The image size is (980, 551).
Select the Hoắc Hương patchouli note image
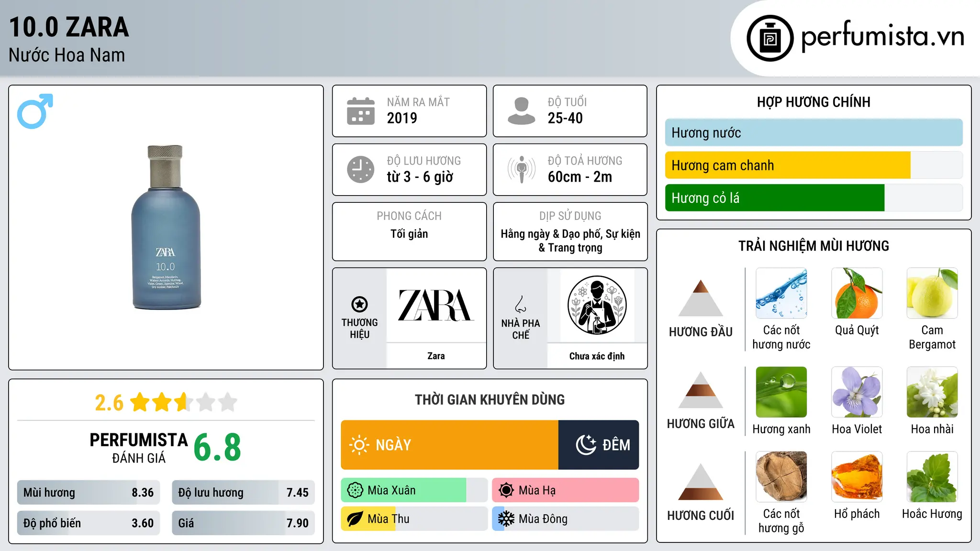[932, 477]
